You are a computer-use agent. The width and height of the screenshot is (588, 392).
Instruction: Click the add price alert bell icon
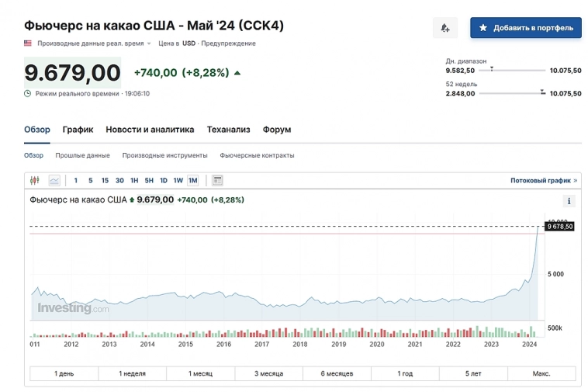(x=444, y=28)
